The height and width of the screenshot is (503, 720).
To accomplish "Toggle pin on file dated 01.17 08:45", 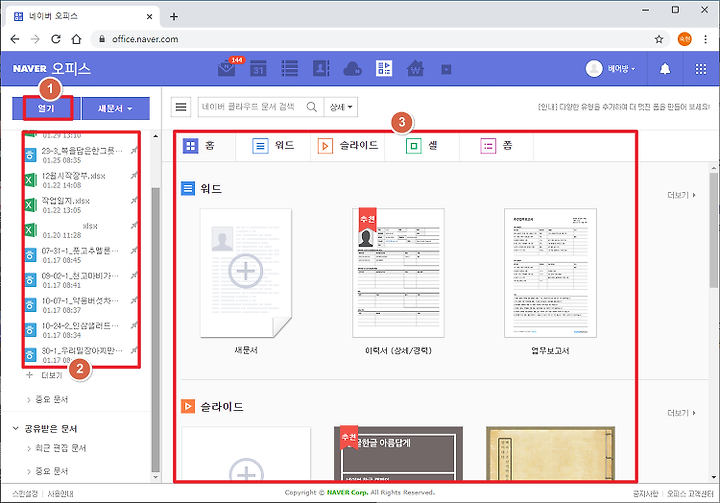I will click(x=134, y=250).
